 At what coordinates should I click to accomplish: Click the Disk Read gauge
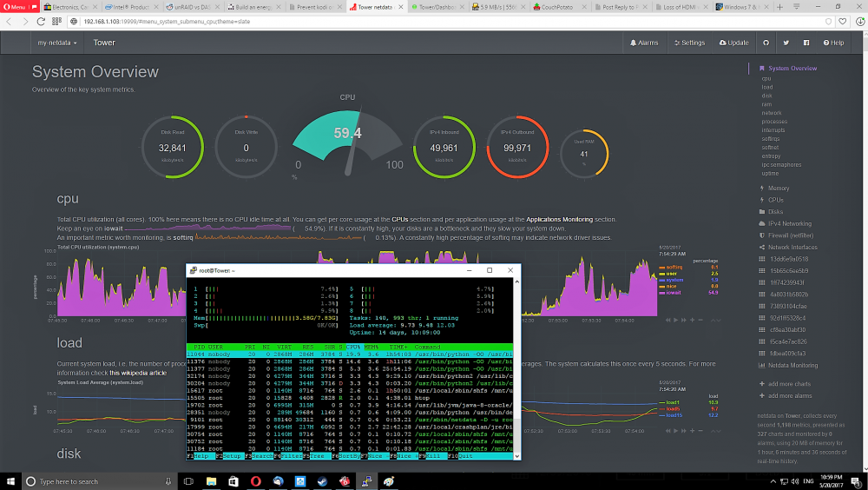[173, 147]
